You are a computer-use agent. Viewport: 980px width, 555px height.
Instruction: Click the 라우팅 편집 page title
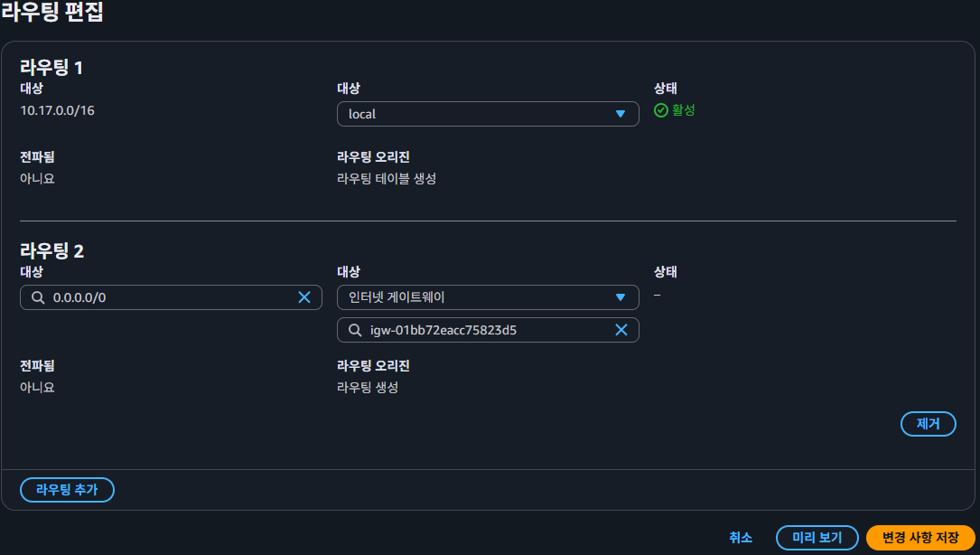pos(51,13)
